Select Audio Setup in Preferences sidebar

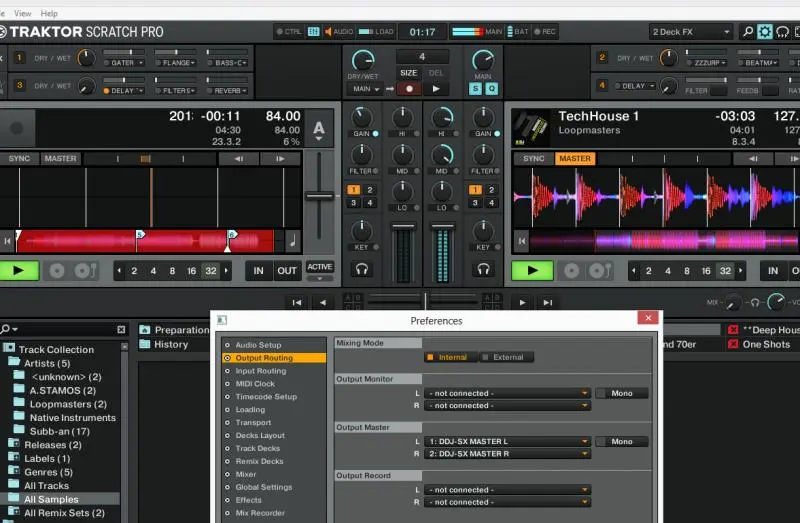pyautogui.click(x=258, y=345)
